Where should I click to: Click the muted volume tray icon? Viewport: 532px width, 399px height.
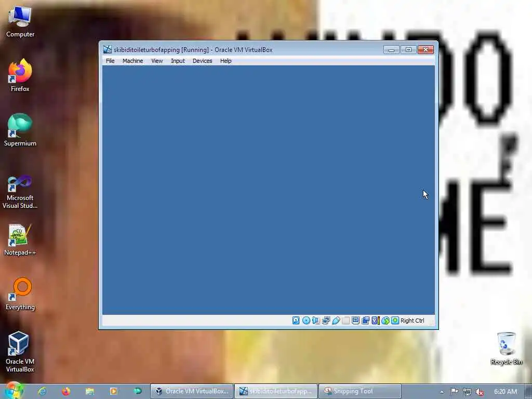480,392
